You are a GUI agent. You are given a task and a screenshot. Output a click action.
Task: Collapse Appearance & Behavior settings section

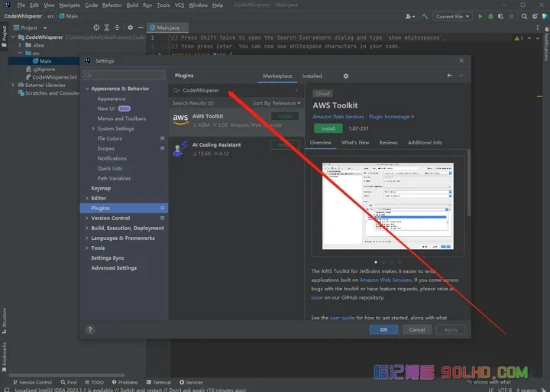87,89
